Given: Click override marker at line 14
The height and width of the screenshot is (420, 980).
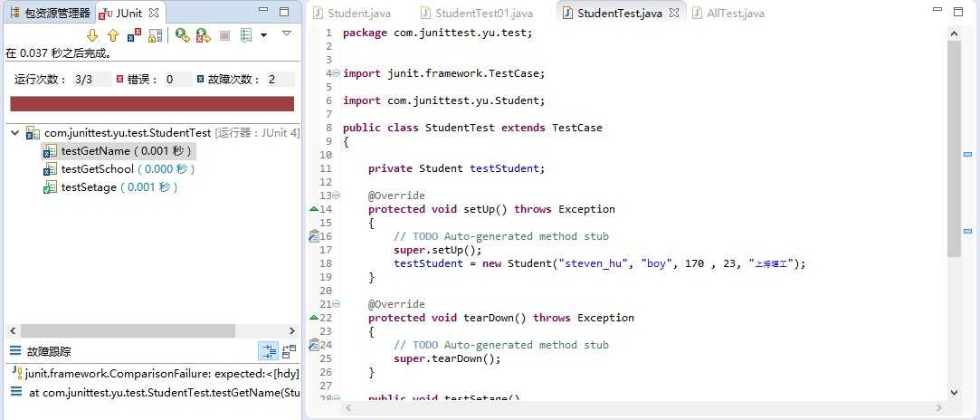Looking at the screenshot, I should point(314,209).
